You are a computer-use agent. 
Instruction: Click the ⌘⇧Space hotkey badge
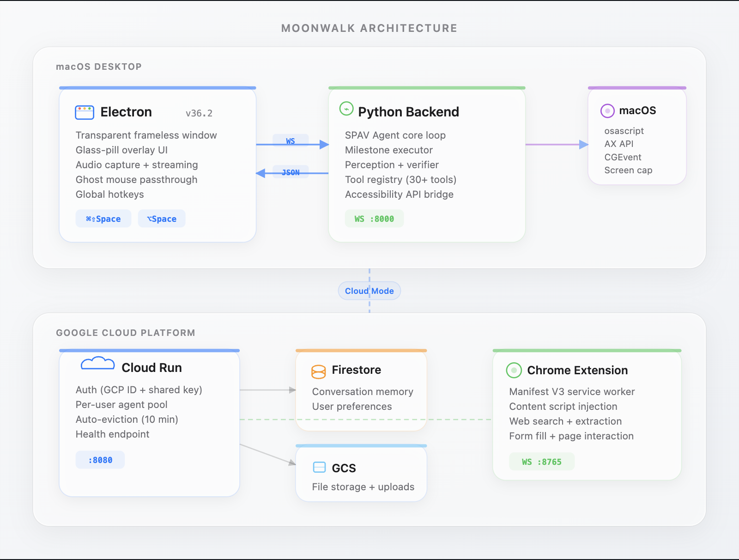[x=103, y=219]
